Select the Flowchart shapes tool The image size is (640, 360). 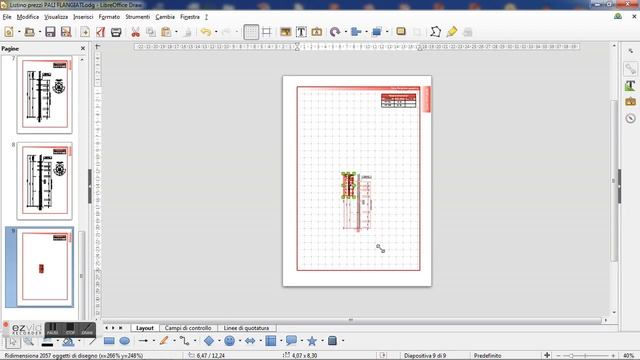(x=271, y=341)
